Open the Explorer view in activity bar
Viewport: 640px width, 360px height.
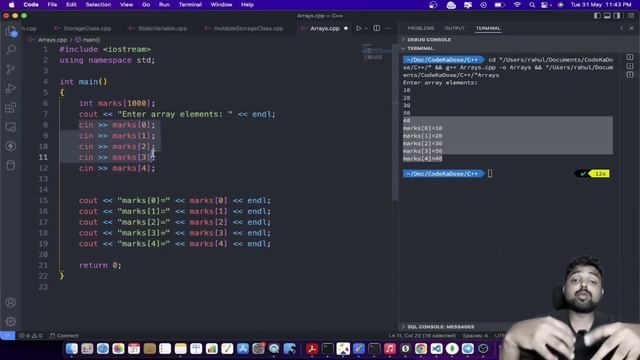[x=11, y=31]
